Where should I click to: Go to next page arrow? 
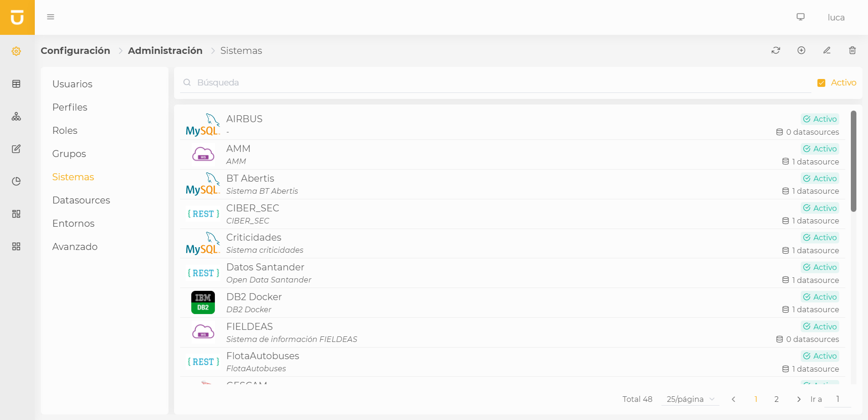[798, 399]
